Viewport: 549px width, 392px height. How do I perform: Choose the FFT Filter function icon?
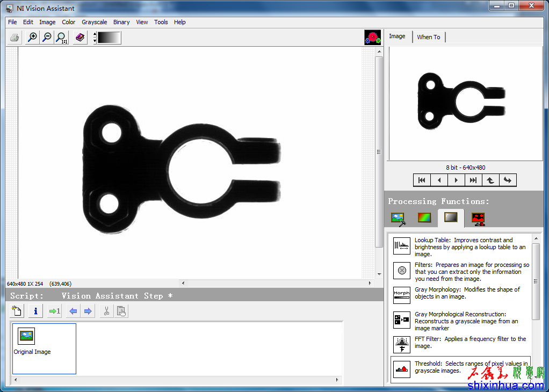[401, 344]
